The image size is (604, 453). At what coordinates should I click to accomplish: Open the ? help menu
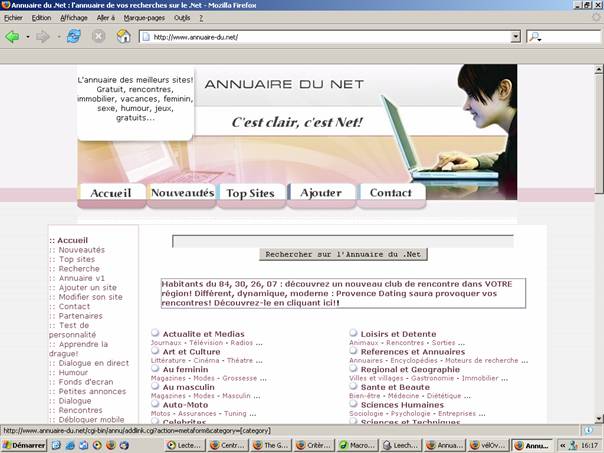click(x=201, y=18)
